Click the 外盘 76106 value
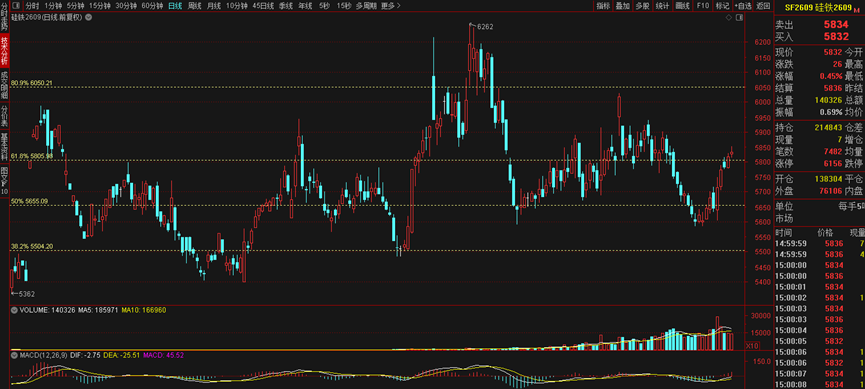Viewport: 865px width, 389px height. coord(830,191)
